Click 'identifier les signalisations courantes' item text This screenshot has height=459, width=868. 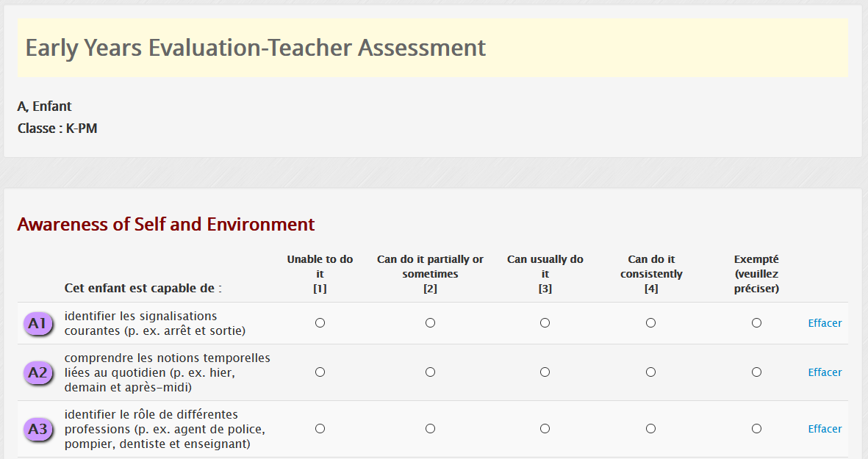[x=155, y=324]
